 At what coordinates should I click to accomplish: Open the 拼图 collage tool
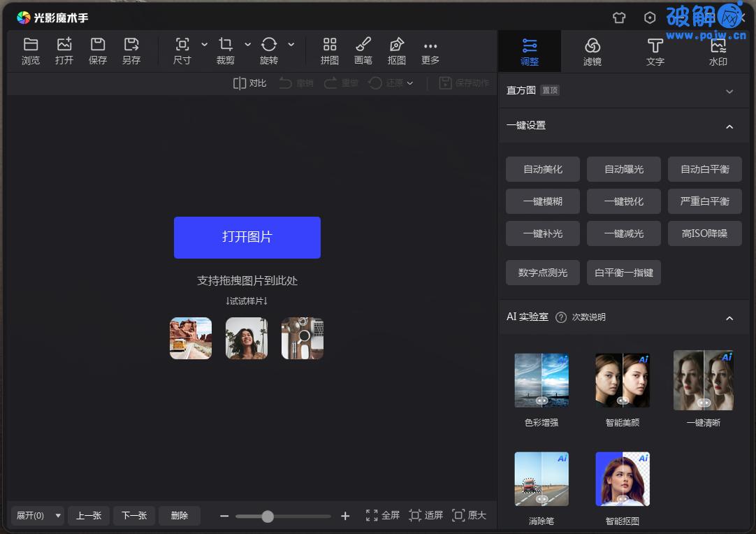coord(329,50)
